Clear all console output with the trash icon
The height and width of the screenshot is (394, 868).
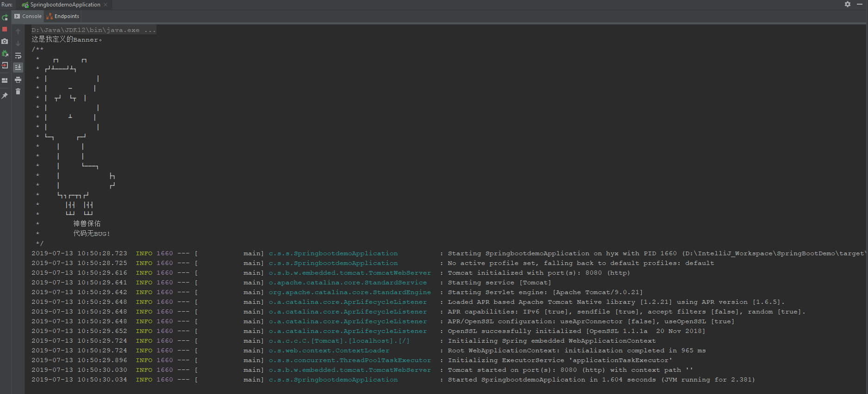18,92
